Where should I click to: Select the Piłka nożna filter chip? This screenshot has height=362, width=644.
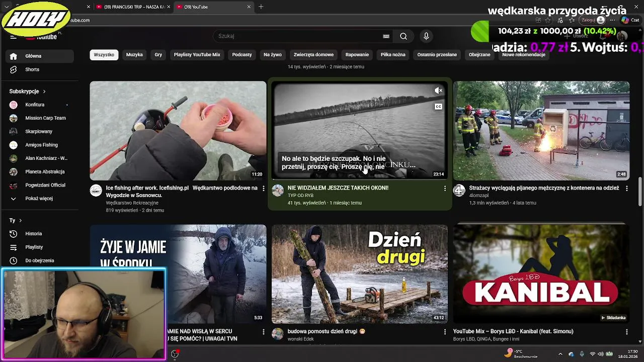pos(393,55)
